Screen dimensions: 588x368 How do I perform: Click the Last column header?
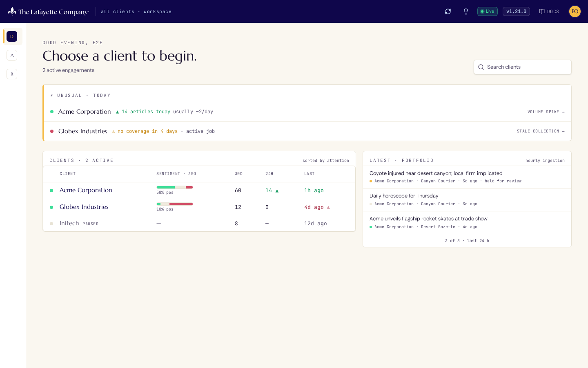310,174
